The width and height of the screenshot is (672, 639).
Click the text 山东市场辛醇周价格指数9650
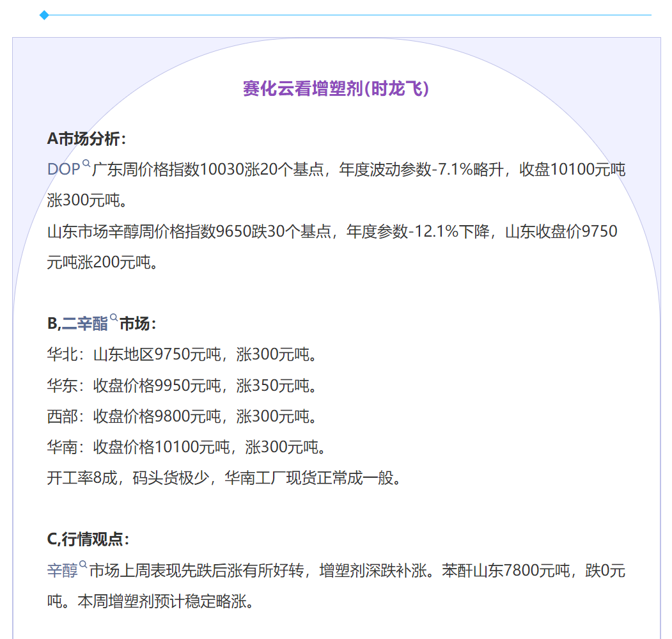[x=149, y=232]
